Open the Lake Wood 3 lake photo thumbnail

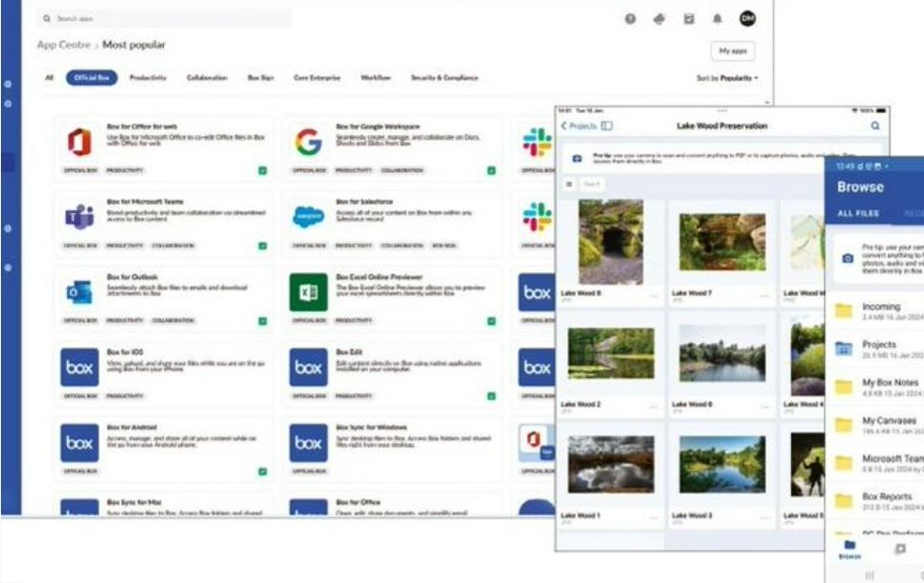coord(723,464)
